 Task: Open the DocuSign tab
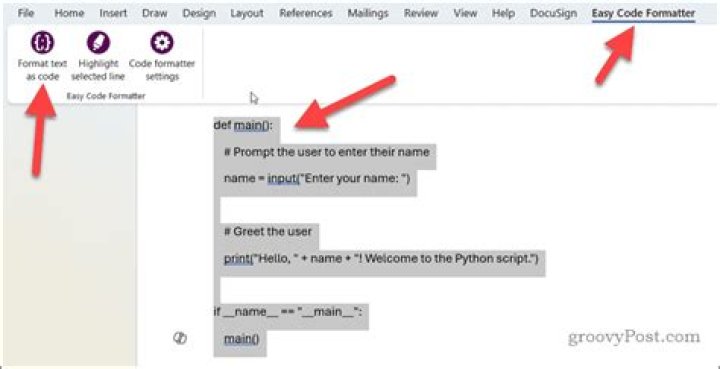click(553, 13)
